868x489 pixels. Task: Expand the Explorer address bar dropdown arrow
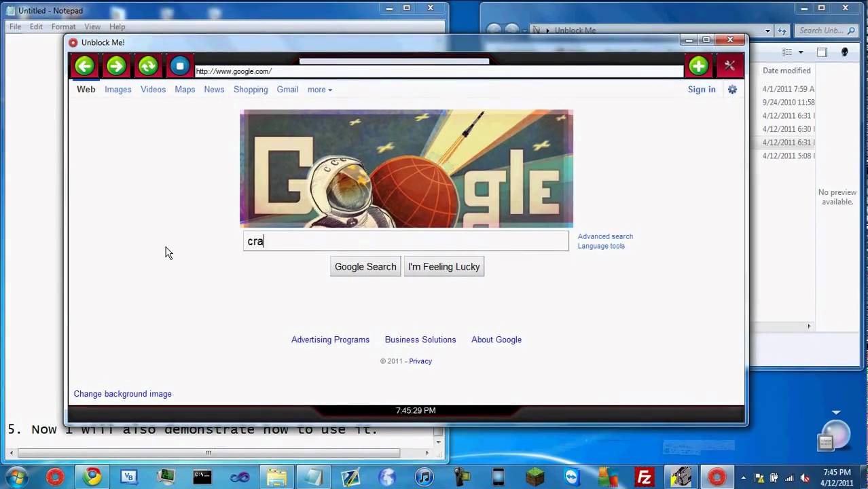(767, 31)
